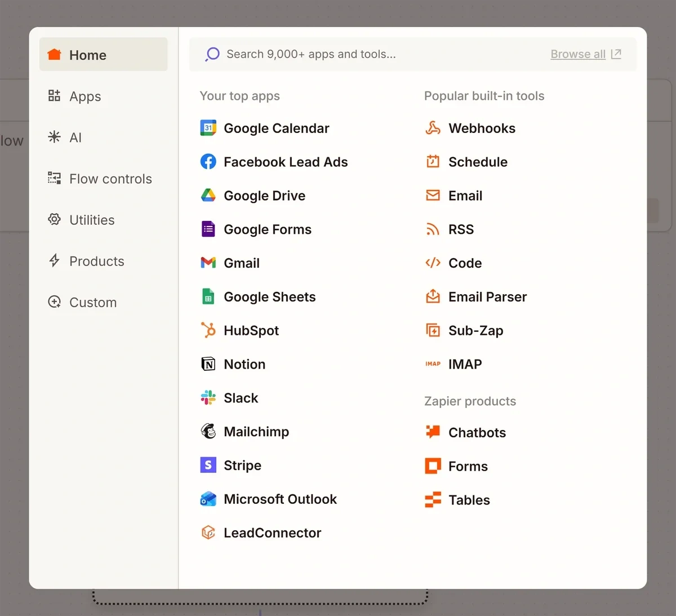Click the HubSpot sprocket icon
Screen dimensions: 676x616
[208, 330]
